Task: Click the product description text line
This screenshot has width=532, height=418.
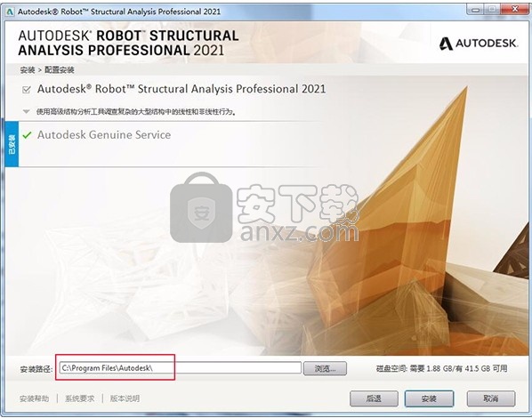Action: pyautogui.click(x=136, y=112)
